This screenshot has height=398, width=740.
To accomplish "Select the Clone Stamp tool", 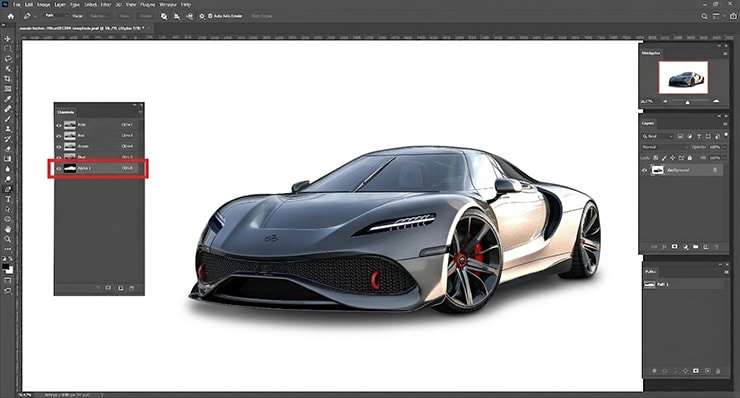I will (8, 129).
